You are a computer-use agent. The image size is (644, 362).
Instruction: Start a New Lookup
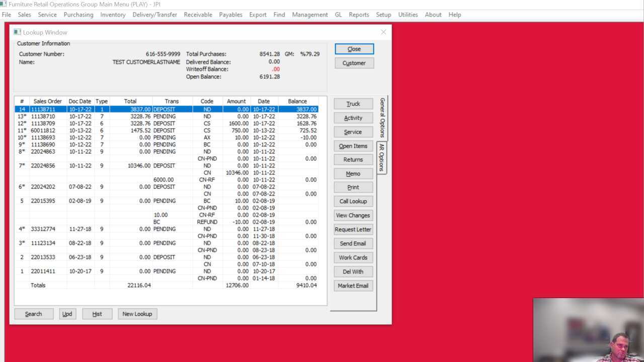[x=137, y=314]
